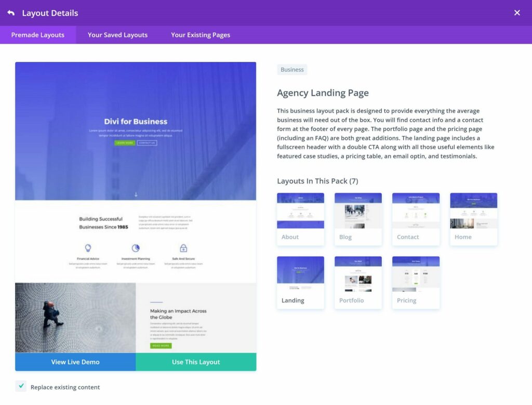The width and height of the screenshot is (532, 405).
Task: Select the Blog layout thumbnail
Action: pos(358,219)
